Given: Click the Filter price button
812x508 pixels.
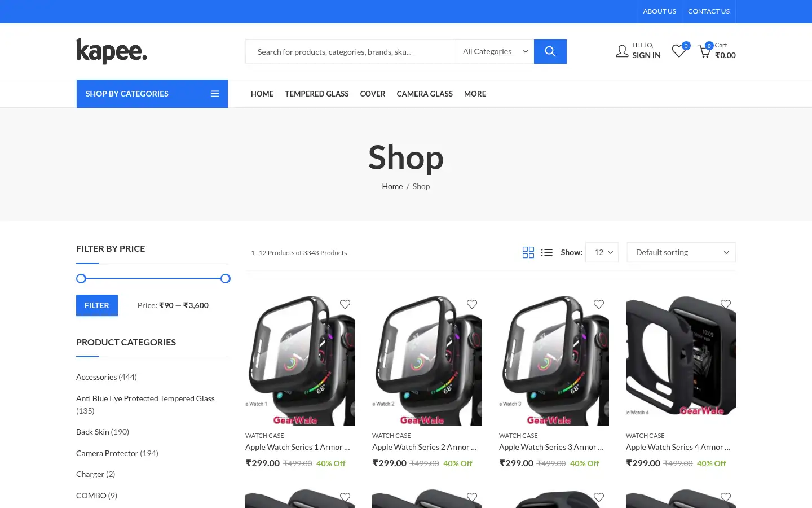Looking at the screenshot, I should pyautogui.click(x=97, y=305).
